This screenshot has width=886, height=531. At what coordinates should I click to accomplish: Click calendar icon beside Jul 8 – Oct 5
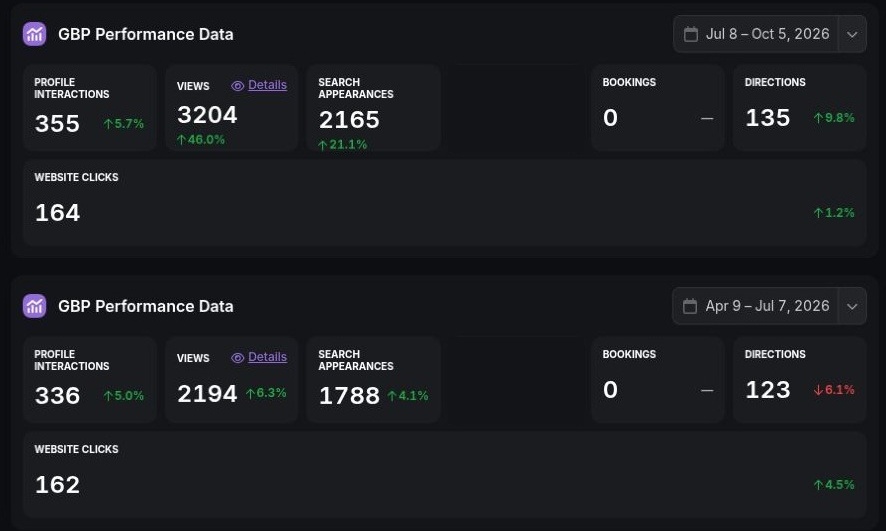tap(690, 34)
